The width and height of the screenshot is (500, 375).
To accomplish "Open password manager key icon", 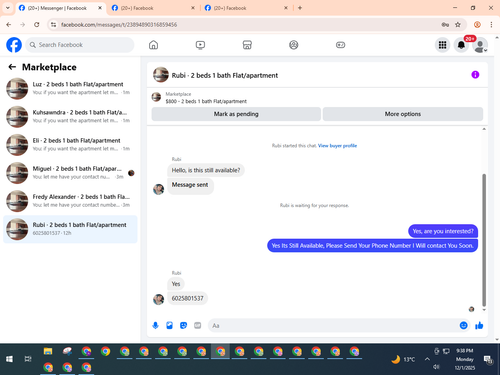I will coord(445,24).
